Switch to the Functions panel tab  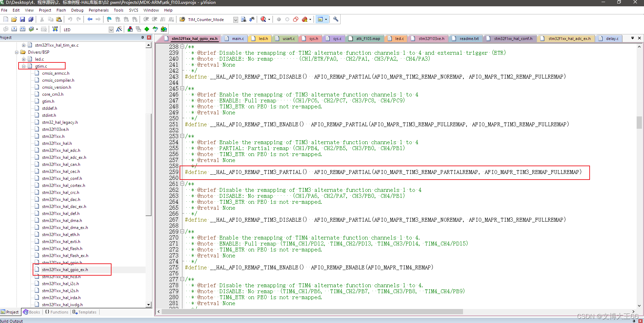coord(57,312)
